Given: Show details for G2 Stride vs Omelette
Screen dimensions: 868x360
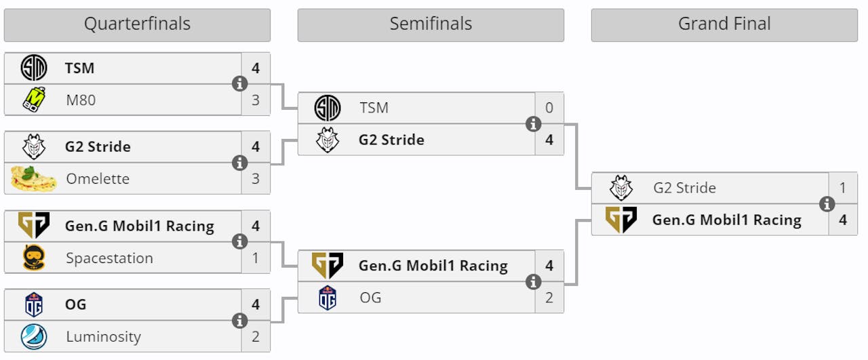Looking at the screenshot, I should 239,163.
